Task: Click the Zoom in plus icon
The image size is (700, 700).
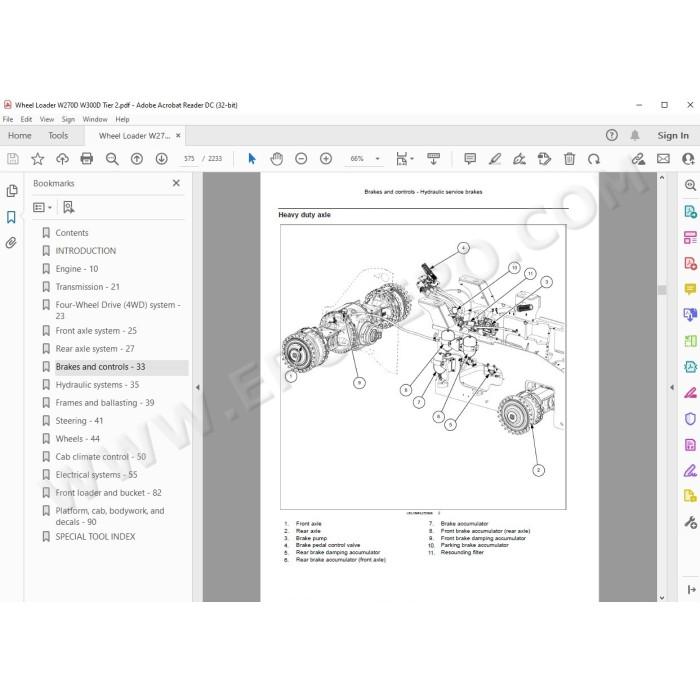Action: [x=326, y=158]
